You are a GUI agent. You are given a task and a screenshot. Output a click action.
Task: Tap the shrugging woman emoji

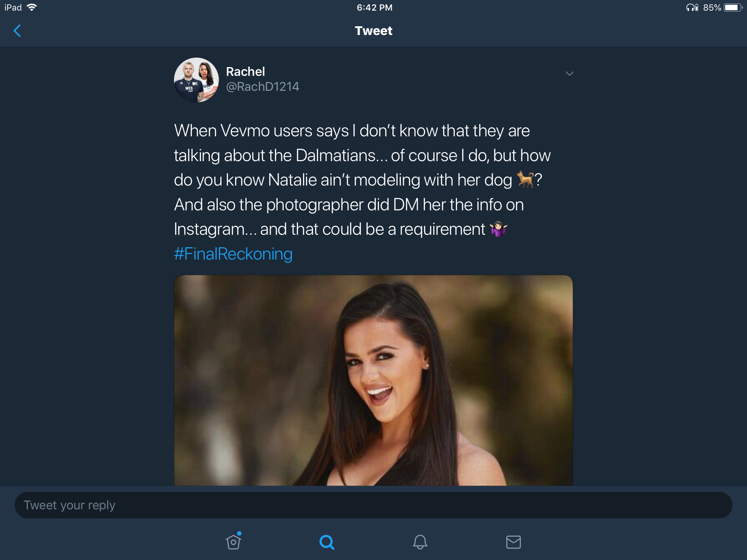pyautogui.click(x=498, y=229)
